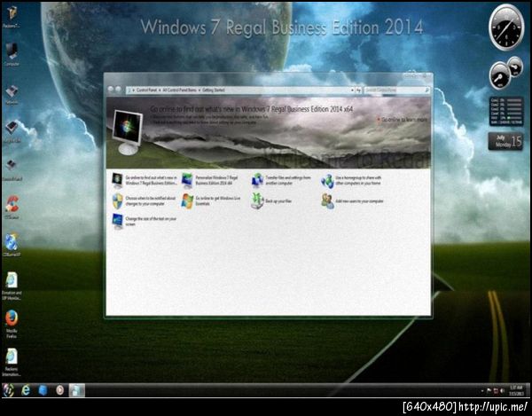This screenshot has height=416, width=532.
Task: Click the volume icon in system tray
Action: tap(502, 391)
